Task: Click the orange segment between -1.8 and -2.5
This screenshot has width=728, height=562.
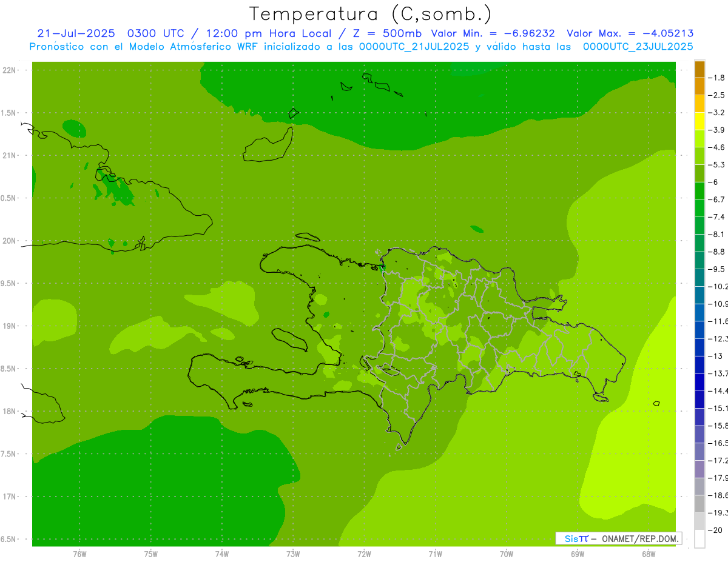Action: [x=699, y=87]
